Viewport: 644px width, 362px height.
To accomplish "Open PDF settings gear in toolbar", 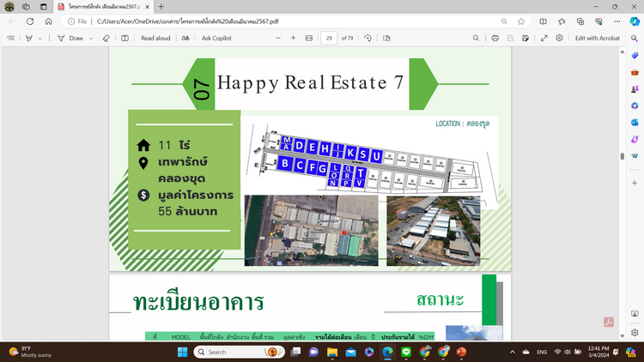I will pos(560,38).
